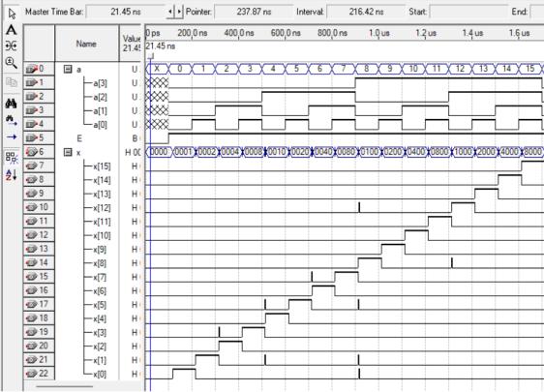Image resolution: width=544 pixels, height=392 pixels.
Task: Select the arrow Selection tool
Action: 12,14
